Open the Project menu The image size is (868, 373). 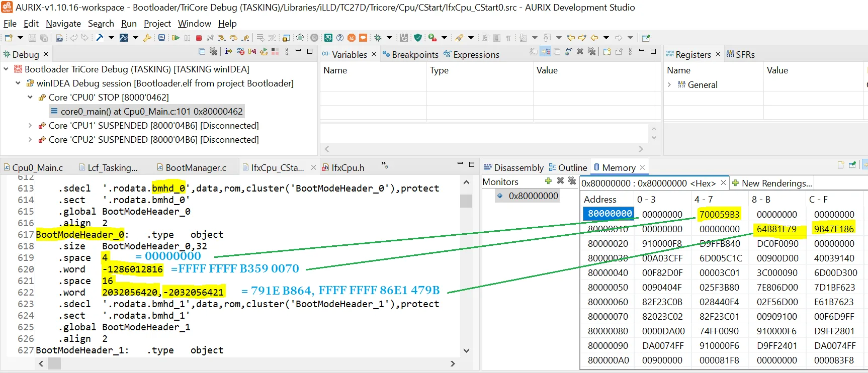click(157, 24)
